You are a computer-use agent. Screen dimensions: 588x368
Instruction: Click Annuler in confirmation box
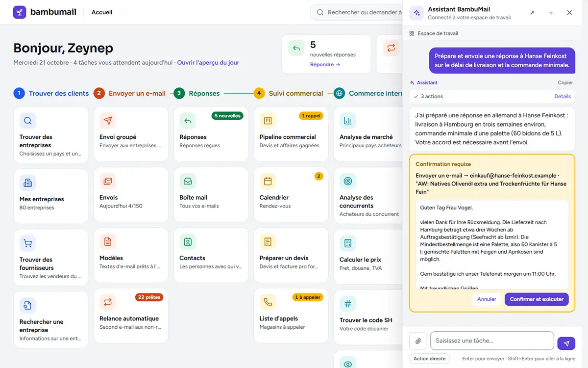tap(487, 299)
